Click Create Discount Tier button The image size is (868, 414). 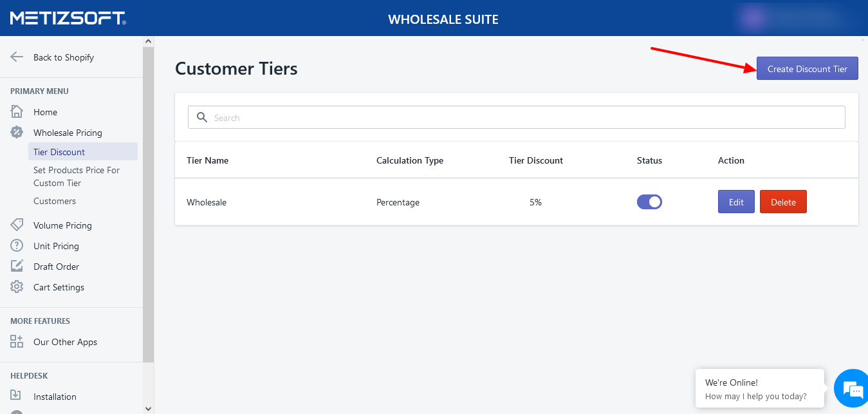[x=807, y=69]
